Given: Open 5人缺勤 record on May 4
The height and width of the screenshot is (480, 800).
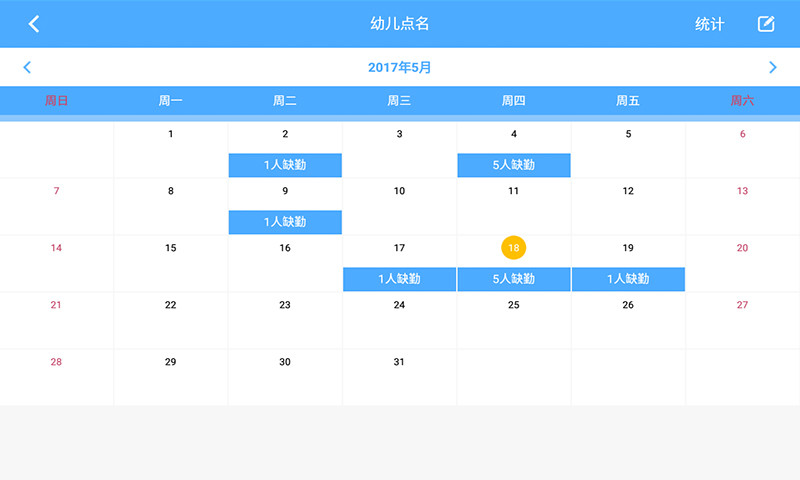Looking at the screenshot, I should 514,165.
